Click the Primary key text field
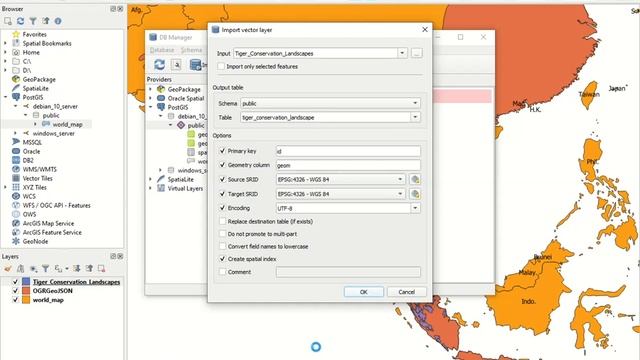This screenshot has height=360, width=640. click(x=348, y=151)
